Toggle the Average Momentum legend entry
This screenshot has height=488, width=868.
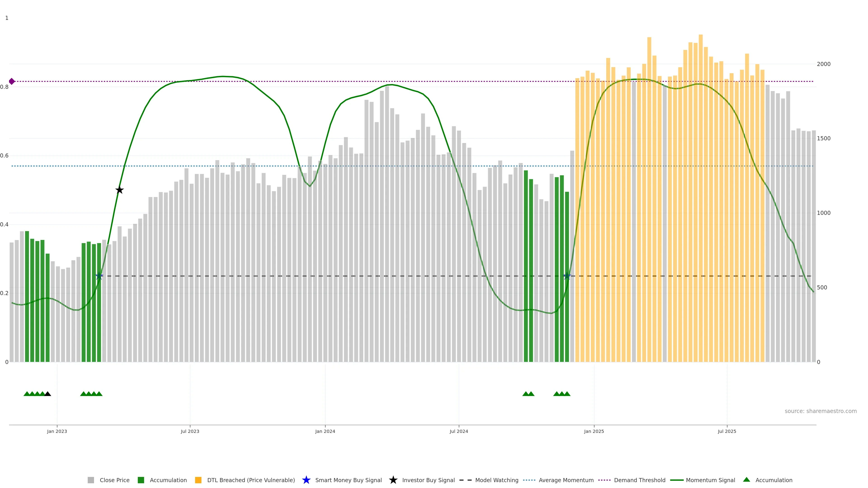566,480
